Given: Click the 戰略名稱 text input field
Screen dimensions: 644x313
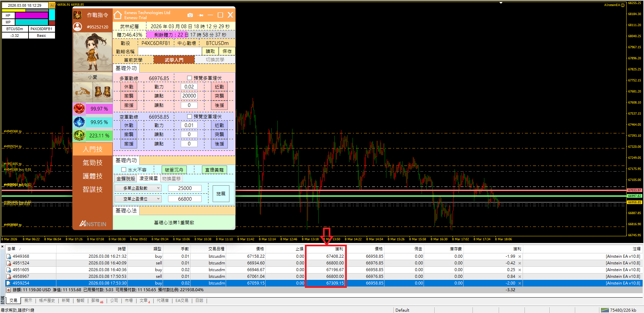Looking at the screenshot, I should 170,51.
